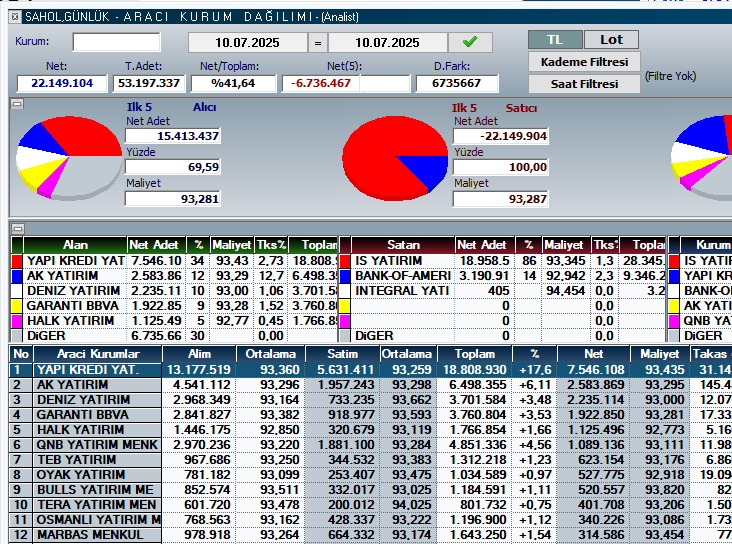The image size is (732, 544).
Task: Sort main table by Satim column
Action: 342,354
